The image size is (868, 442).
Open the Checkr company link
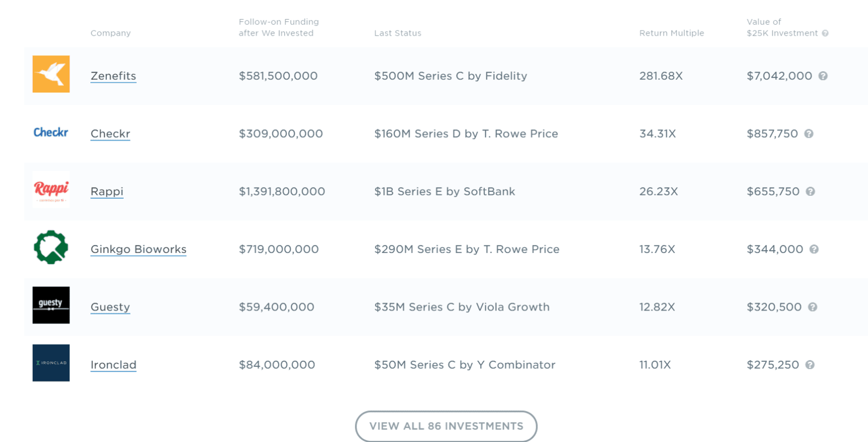pyautogui.click(x=110, y=134)
